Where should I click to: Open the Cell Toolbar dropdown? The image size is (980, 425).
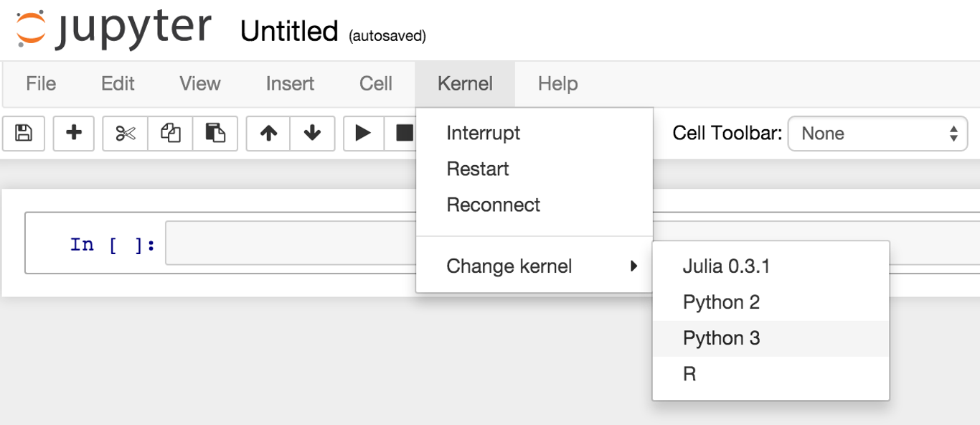(x=877, y=134)
